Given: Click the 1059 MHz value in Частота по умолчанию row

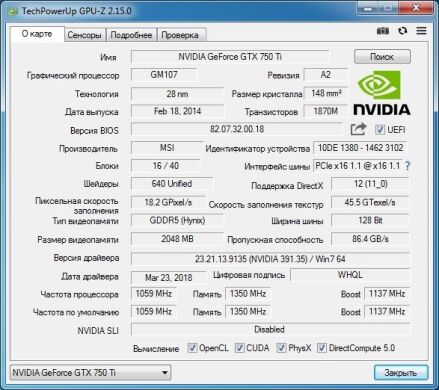Looking at the screenshot, I should 154,312.
